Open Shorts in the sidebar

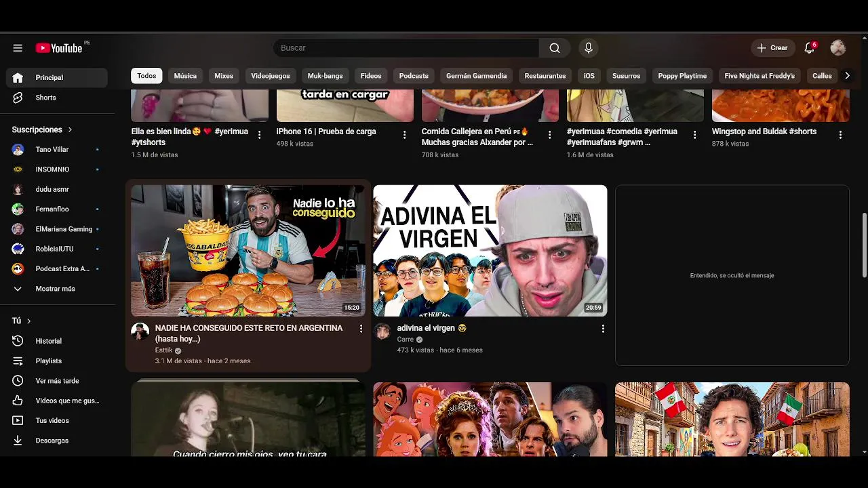(x=57, y=98)
